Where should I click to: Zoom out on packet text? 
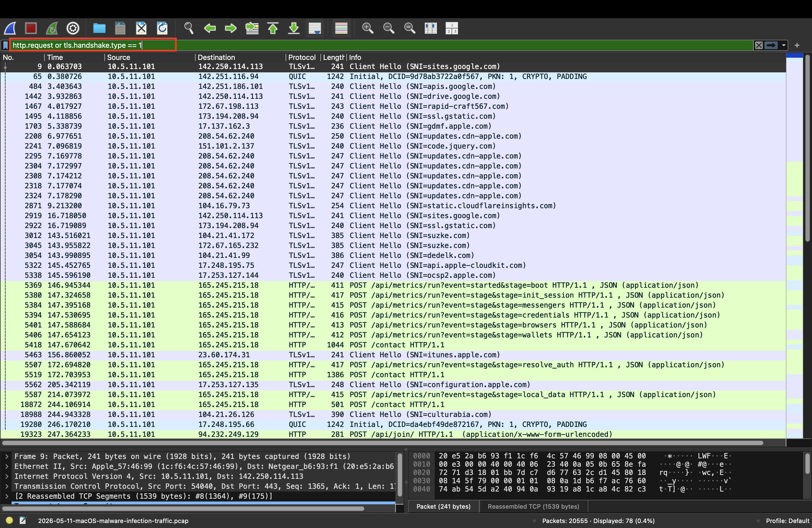click(389, 28)
